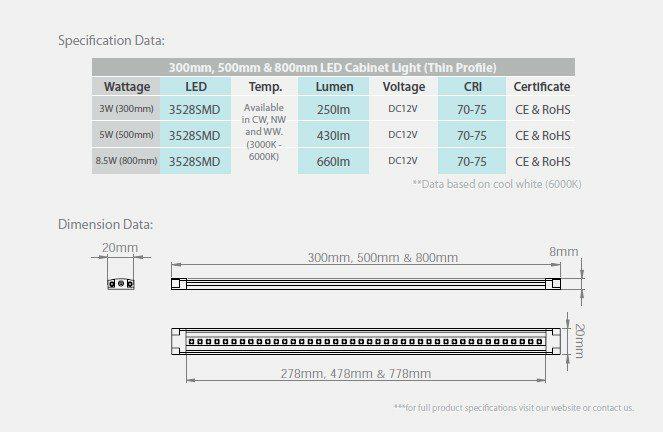Click the 3W (300mm) wattage cell
The height and width of the screenshot is (432, 663).
pos(126,109)
